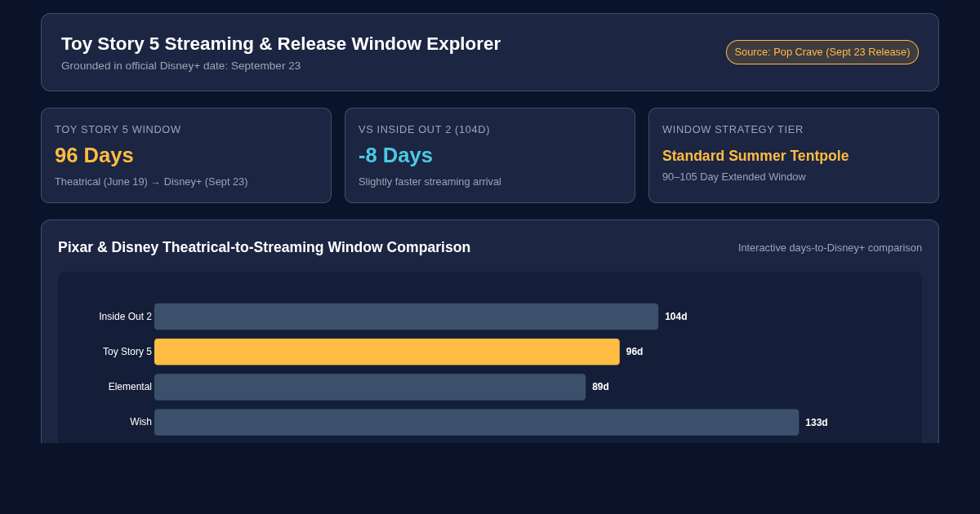Click the 89d value label
The height and width of the screenshot is (514, 980).
(x=600, y=387)
